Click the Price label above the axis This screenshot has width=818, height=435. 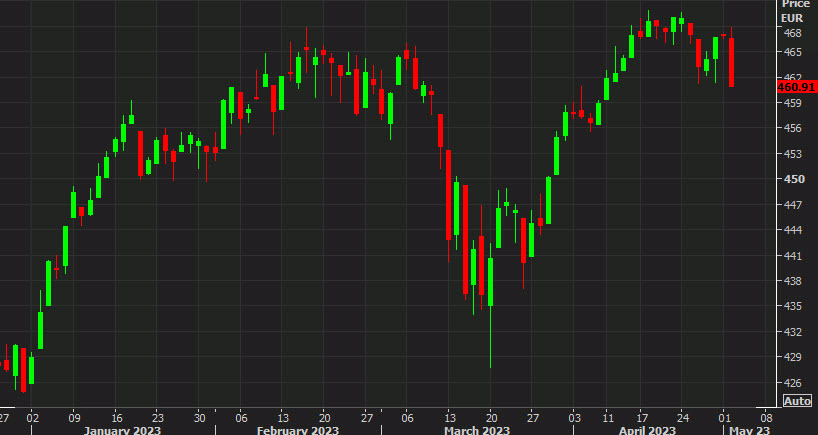point(795,4)
